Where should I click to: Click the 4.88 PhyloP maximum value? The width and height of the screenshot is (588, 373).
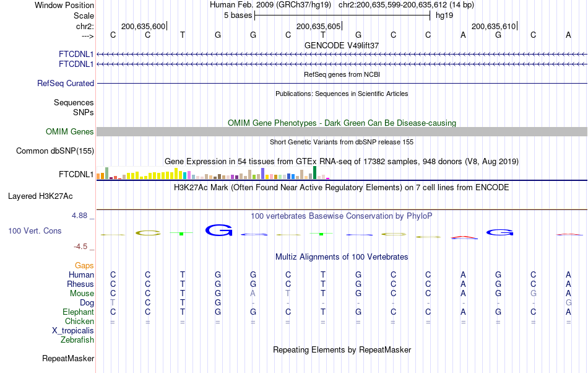[79, 216]
